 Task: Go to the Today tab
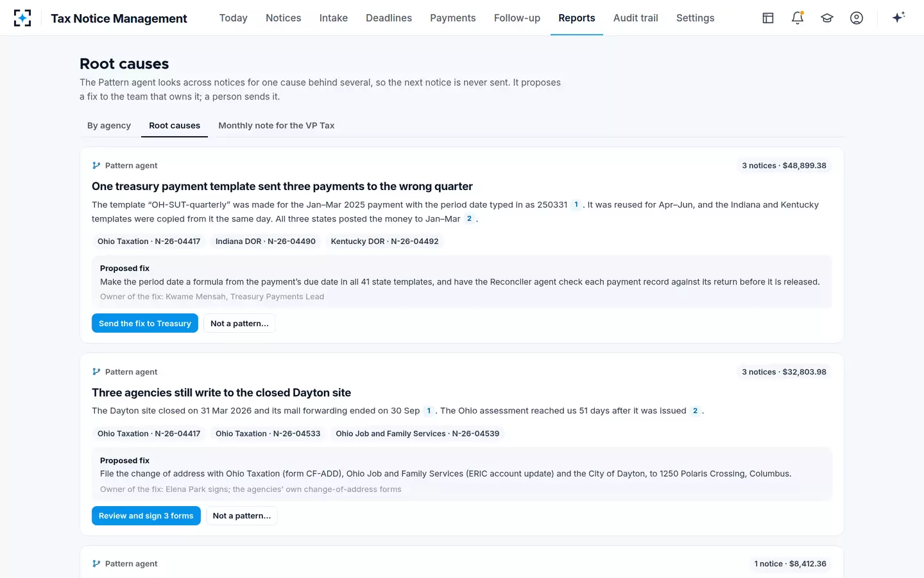pyautogui.click(x=234, y=18)
